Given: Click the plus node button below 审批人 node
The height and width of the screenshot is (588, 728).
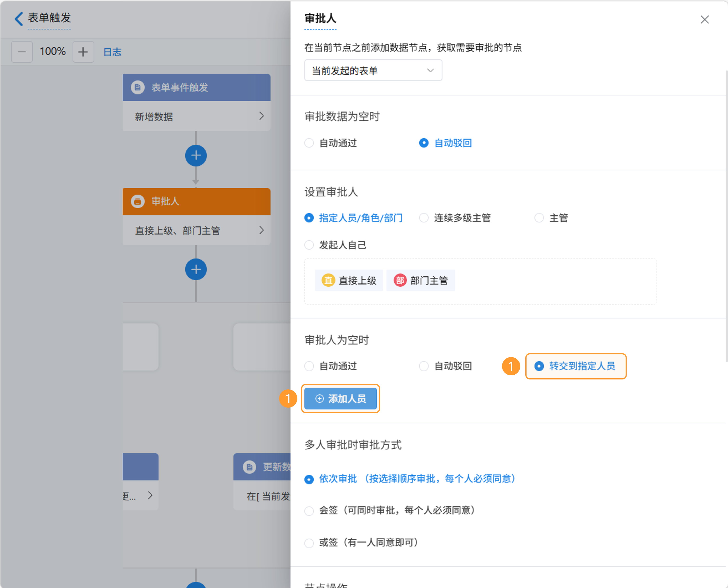Looking at the screenshot, I should [x=196, y=270].
